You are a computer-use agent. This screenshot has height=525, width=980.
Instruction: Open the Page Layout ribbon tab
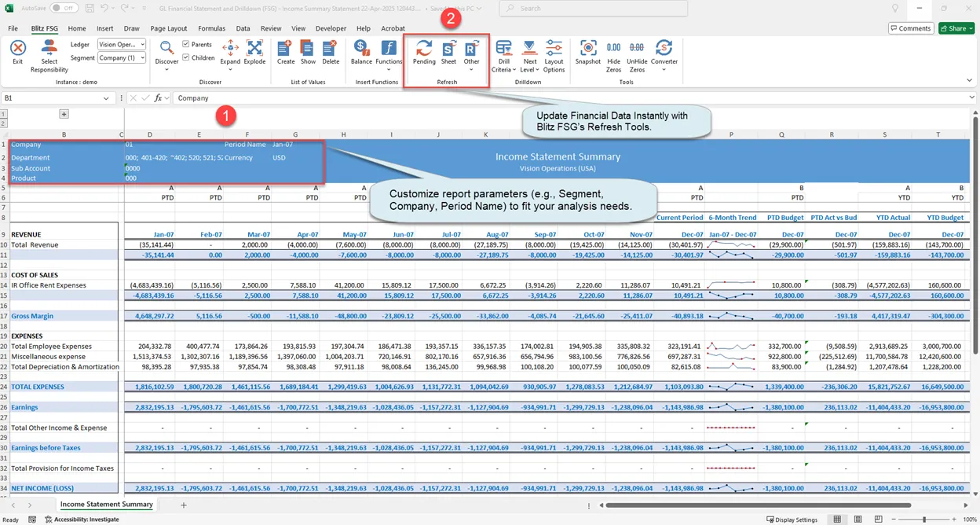(x=169, y=28)
